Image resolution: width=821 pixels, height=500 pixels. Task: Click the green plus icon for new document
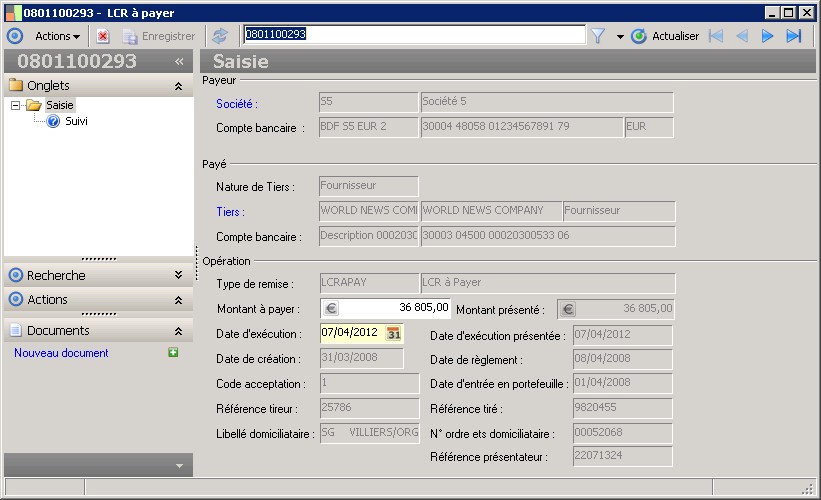[x=173, y=352]
